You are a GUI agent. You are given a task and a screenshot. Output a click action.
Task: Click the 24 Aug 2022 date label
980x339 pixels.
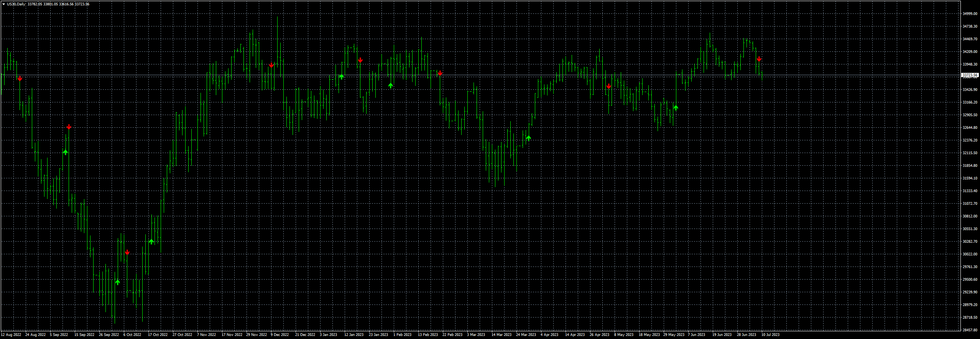35,335
